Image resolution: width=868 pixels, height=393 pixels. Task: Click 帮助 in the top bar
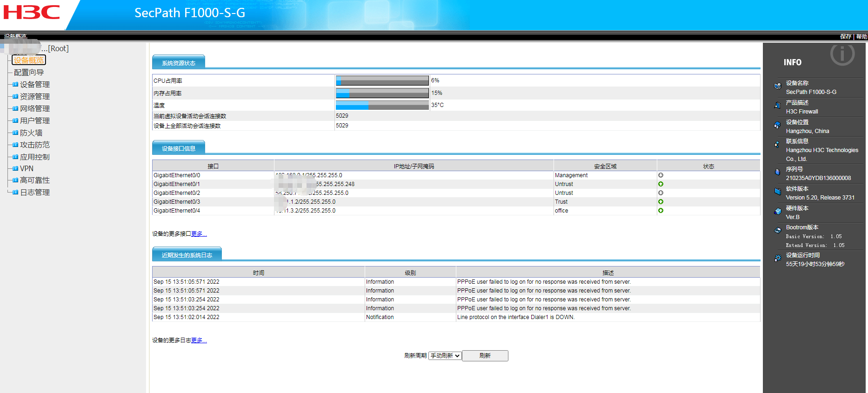pyautogui.click(x=861, y=36)
